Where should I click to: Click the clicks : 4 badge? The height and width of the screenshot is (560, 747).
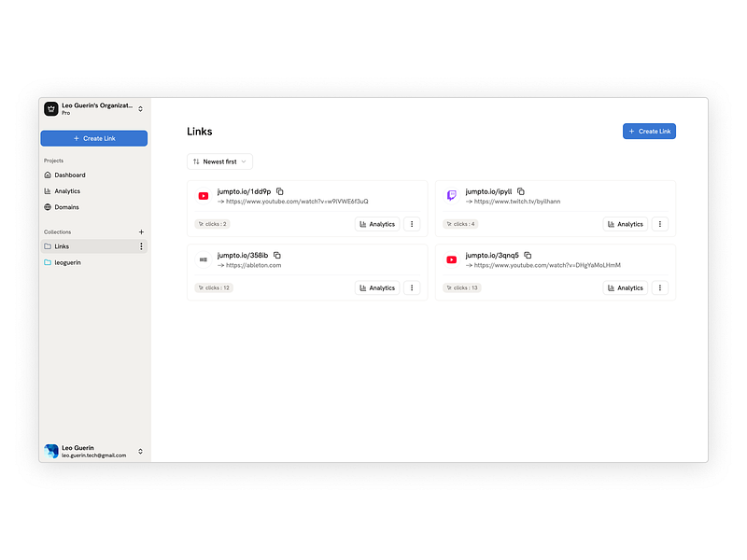click(x=460, y=224)
